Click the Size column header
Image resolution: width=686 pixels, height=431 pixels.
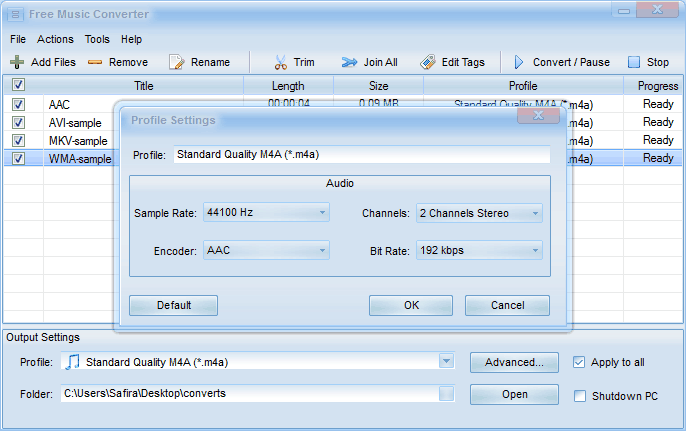378,86
